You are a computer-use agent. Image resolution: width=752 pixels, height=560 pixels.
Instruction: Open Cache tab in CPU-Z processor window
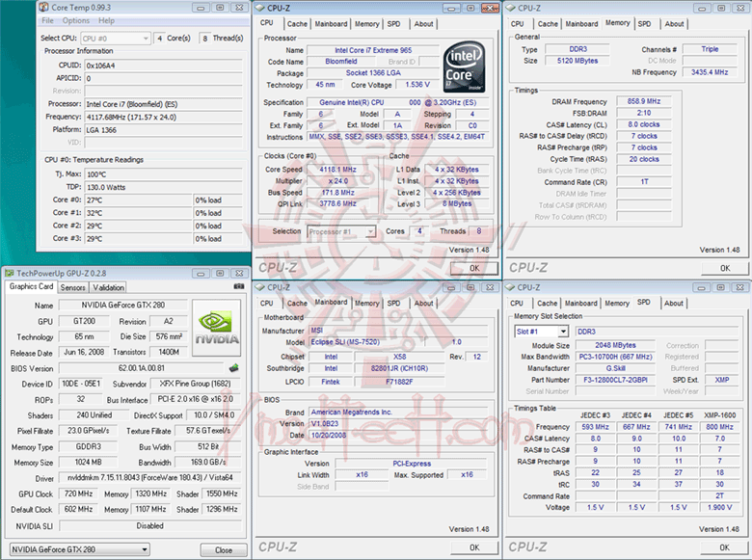pyautogui.click(x=297, y=24)
